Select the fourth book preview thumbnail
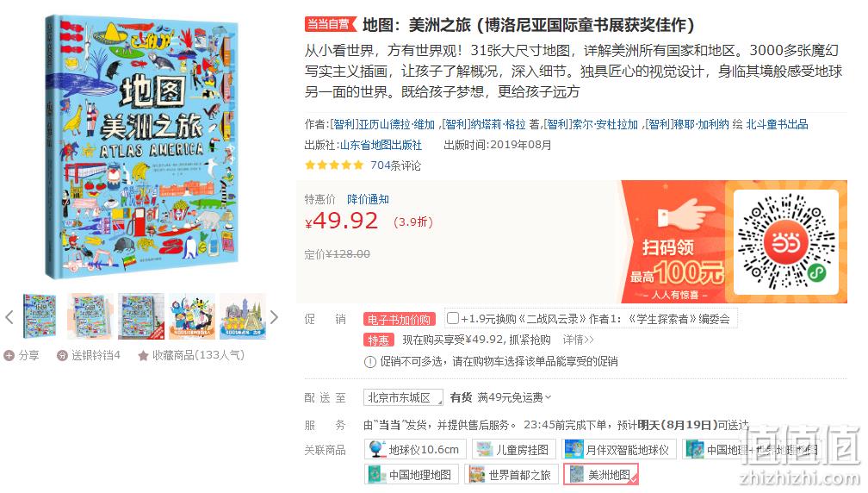 click(x=192, y=316)
